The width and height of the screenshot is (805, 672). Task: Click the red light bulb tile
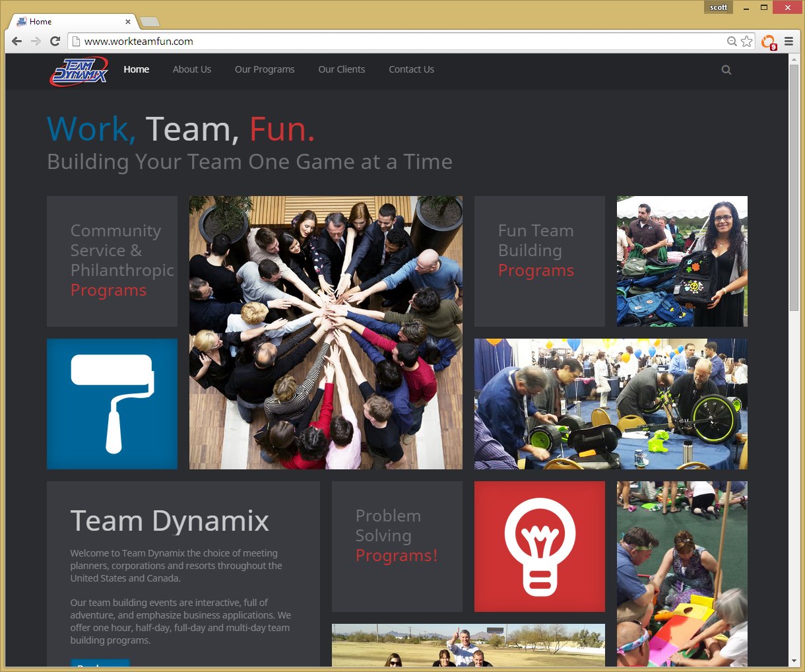540,547
